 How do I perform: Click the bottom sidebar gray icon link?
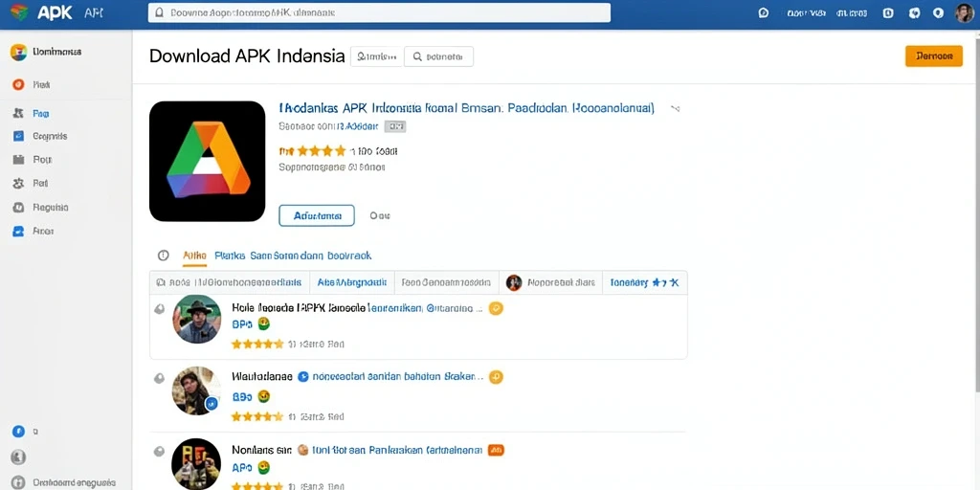tap(63, 482)
